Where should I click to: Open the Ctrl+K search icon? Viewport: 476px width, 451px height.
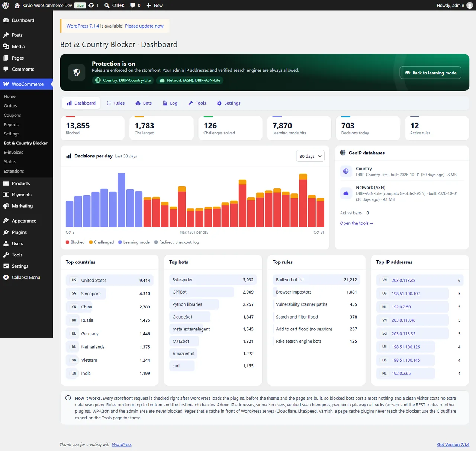click(x=107, y=5)
